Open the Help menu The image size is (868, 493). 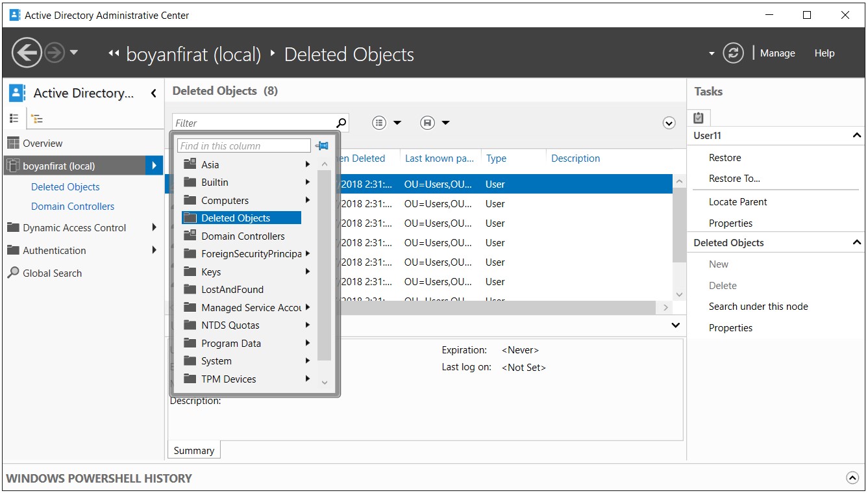[x=825, y=53]
